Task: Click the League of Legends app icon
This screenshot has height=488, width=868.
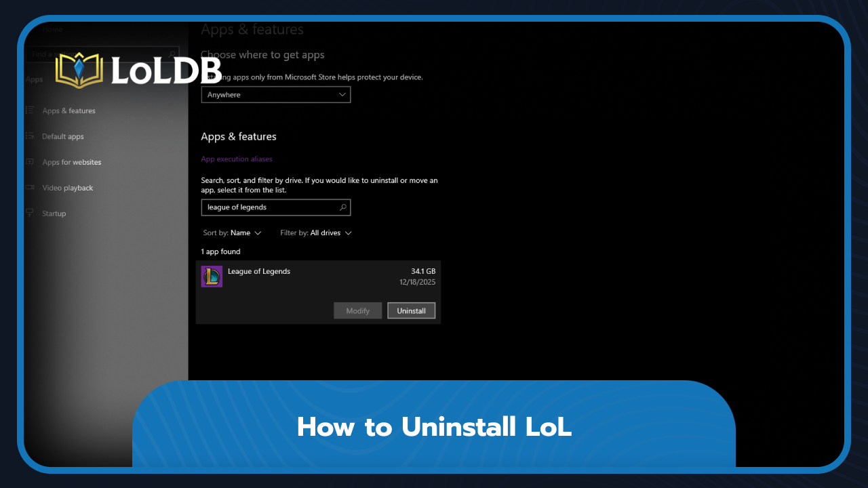Action: coord(211,276)
